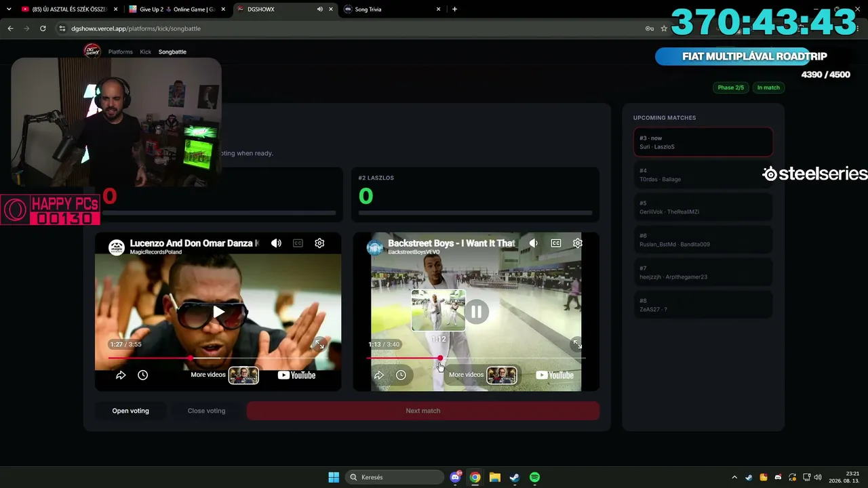Click Open voting button

[130, 411]
